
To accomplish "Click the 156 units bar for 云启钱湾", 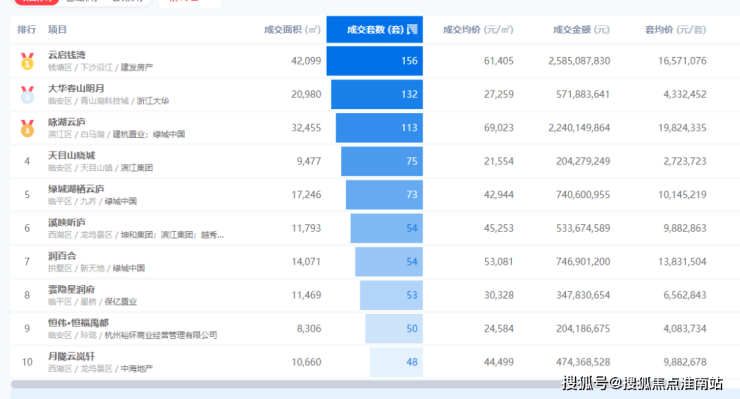I will 375,61.
